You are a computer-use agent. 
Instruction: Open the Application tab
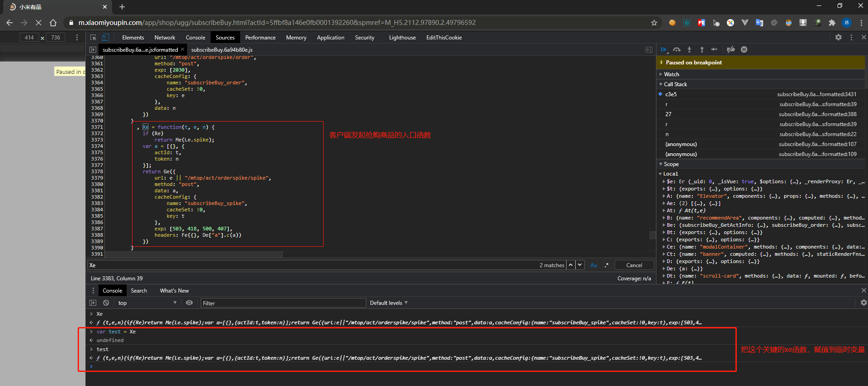click(330, 38)
